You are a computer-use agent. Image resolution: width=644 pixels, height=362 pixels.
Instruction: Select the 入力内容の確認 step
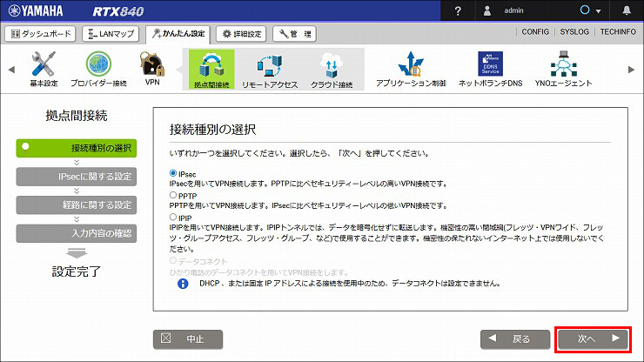(77, 233)
